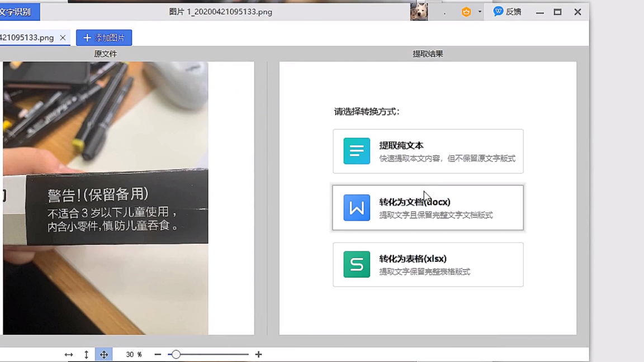This screenshot has height=362, width=644.
Task: Click the blue W document icon
Action: 357,208
